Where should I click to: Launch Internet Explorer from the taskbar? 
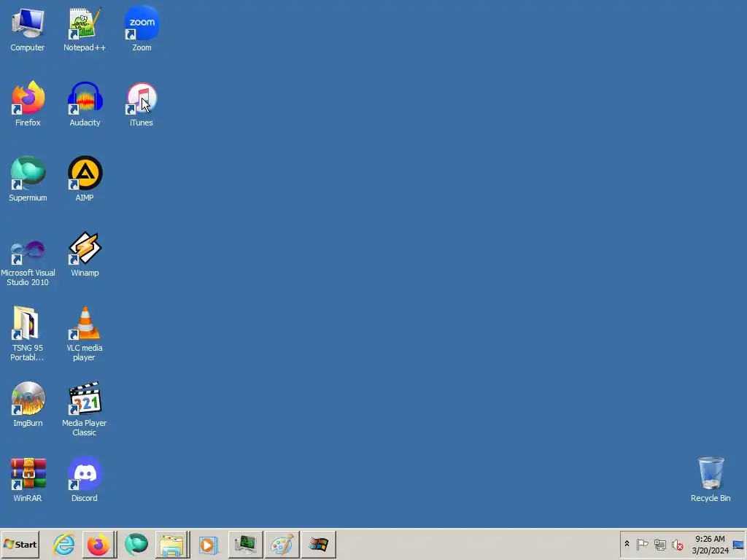[x=64, y=544]
